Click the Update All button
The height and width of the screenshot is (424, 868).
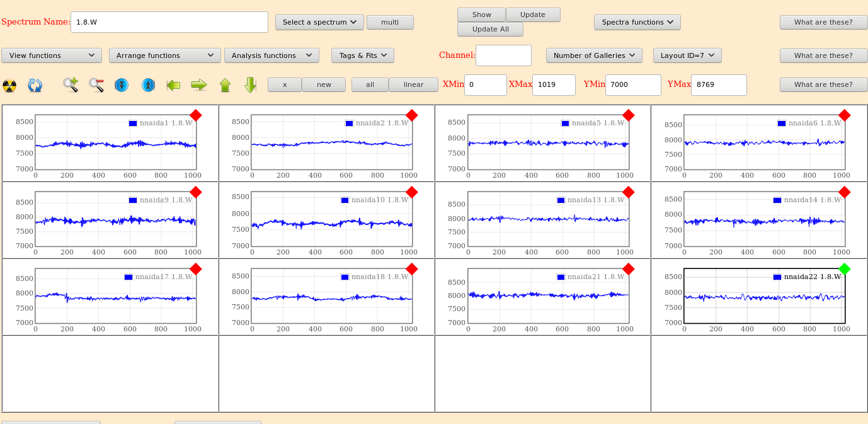(490, 29)
